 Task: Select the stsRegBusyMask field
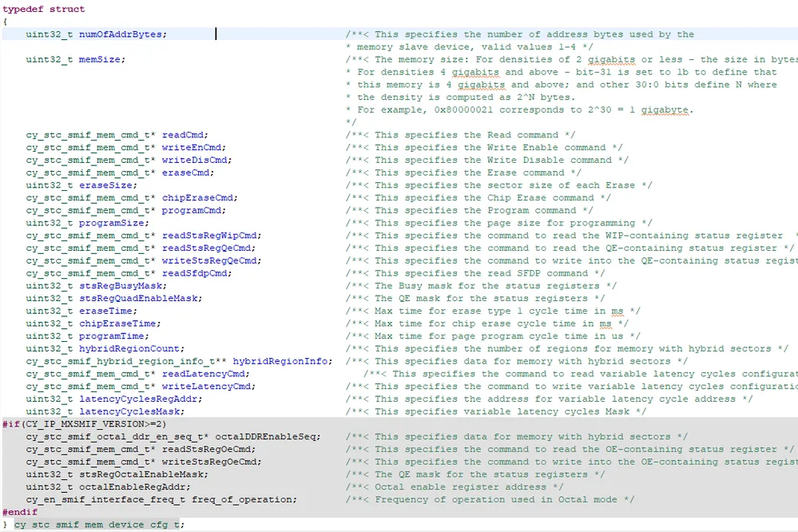[120, 286]
